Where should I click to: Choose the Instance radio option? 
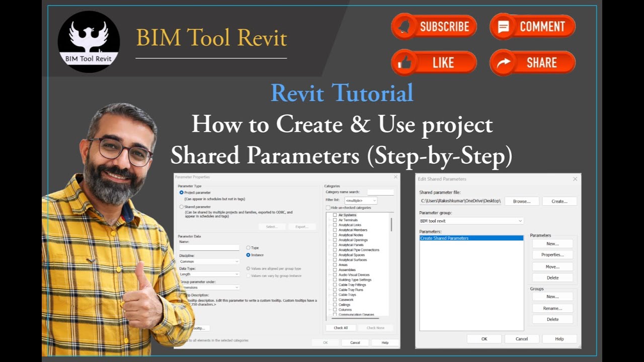pyautogui.click(x=248, y=255)
